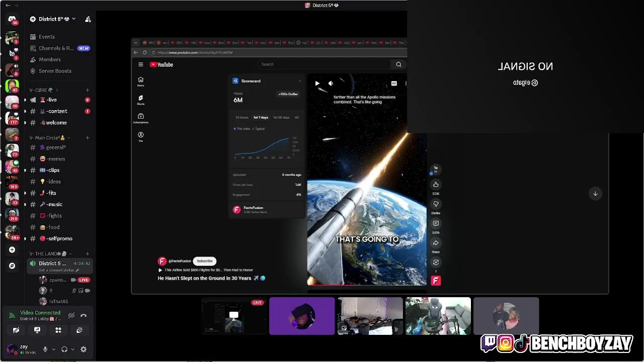This screenshot has width=644, height=362.
Task: Open the -ideas channel
Action: [x=60, y=182]
